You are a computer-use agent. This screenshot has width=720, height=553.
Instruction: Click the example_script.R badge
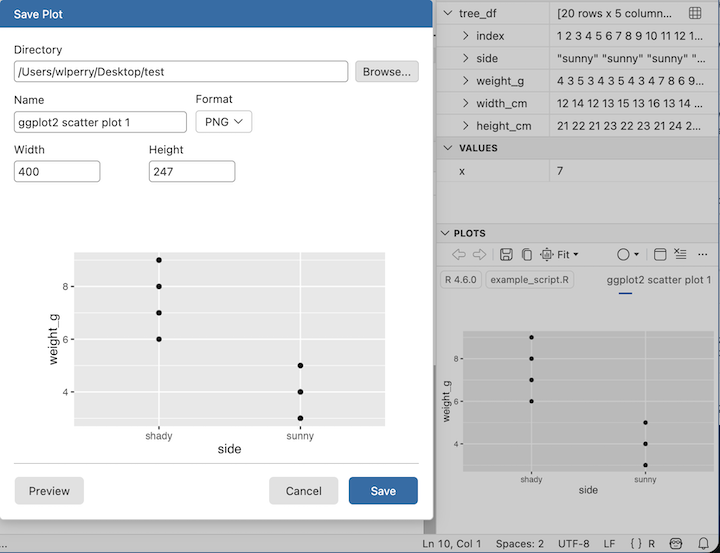pyautogui.click(x=529, y=280)
